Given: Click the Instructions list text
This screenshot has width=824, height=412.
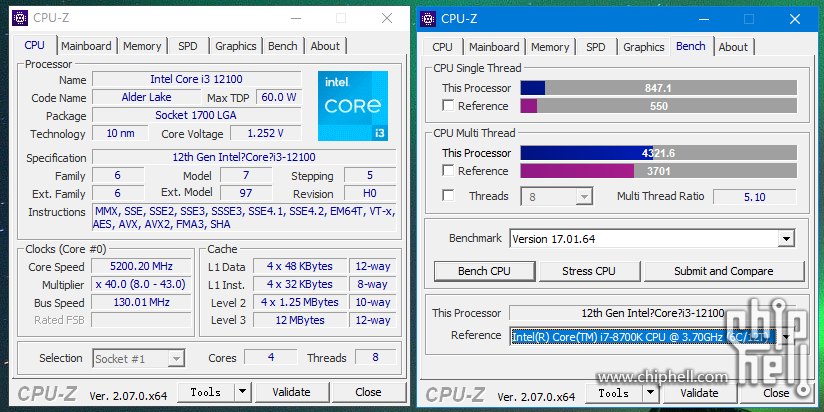Looking at the screenshot, I should tap(244, 218).
